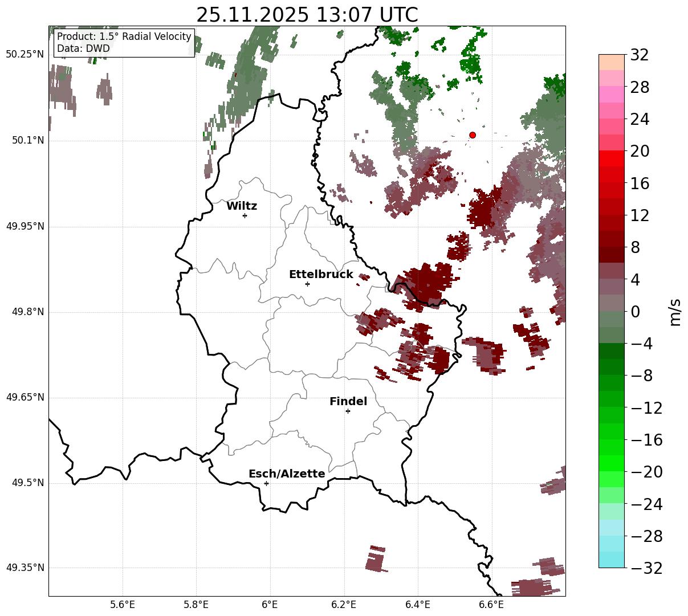Click the Findel station cross marker
This screenshot has height=616, width=688.
[x=348, y=411]
